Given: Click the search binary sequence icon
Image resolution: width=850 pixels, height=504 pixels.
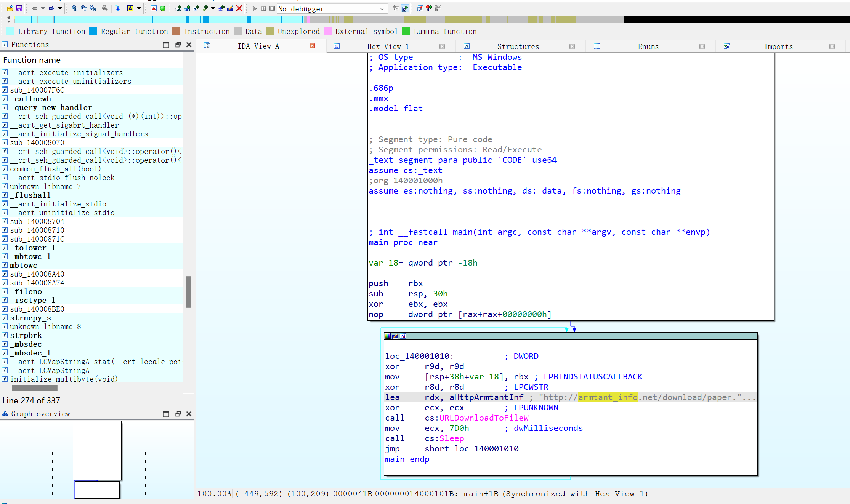Looking at the screenshot, I should [x=93, y=8].
